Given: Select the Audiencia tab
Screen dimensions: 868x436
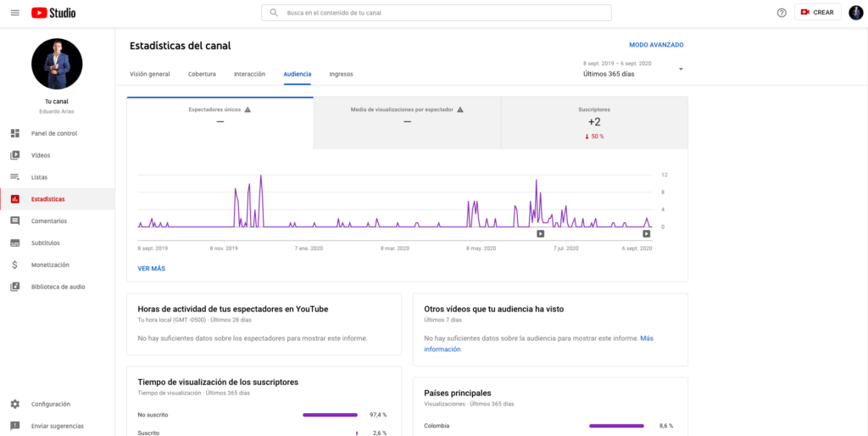Looking at the screenshot, I should pyautogui.click(x=298, y=75).
